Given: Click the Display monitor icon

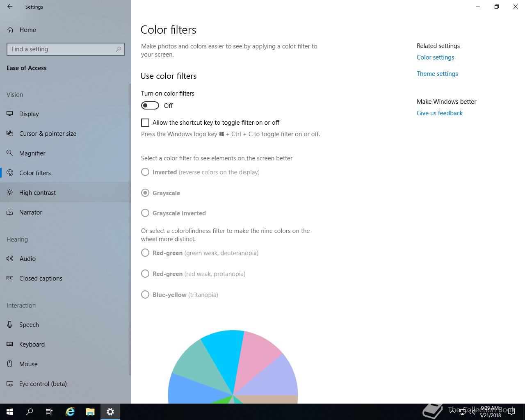Looking at the screenshot, I should (10, 114).
